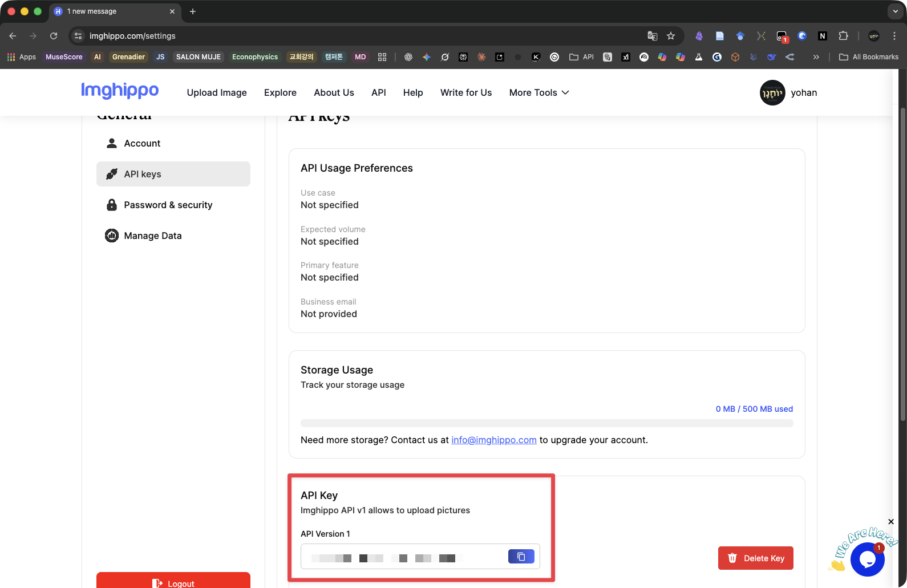Go to About Us page

334,92
